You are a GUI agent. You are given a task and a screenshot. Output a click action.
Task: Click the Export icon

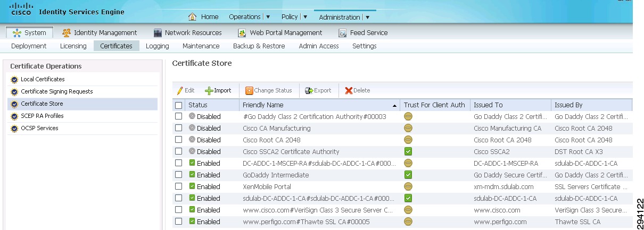309,91
